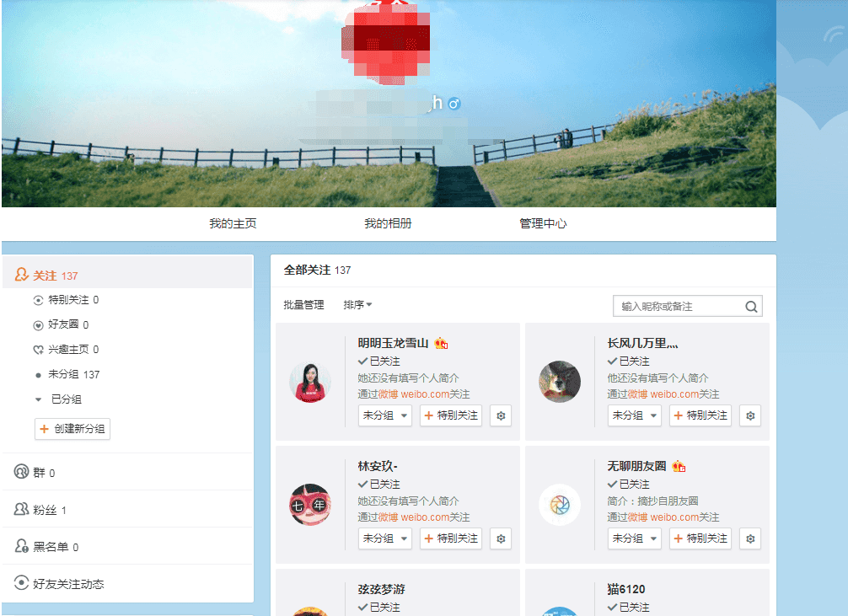
Task: Open 弦弦梦游 profile name link
Action: tap(381, 590)
